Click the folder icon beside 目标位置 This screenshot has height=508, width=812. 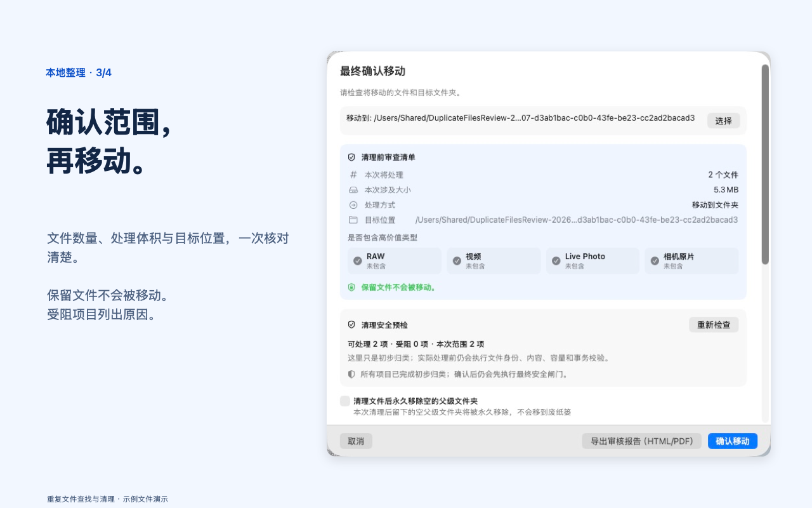coord(353,220)
